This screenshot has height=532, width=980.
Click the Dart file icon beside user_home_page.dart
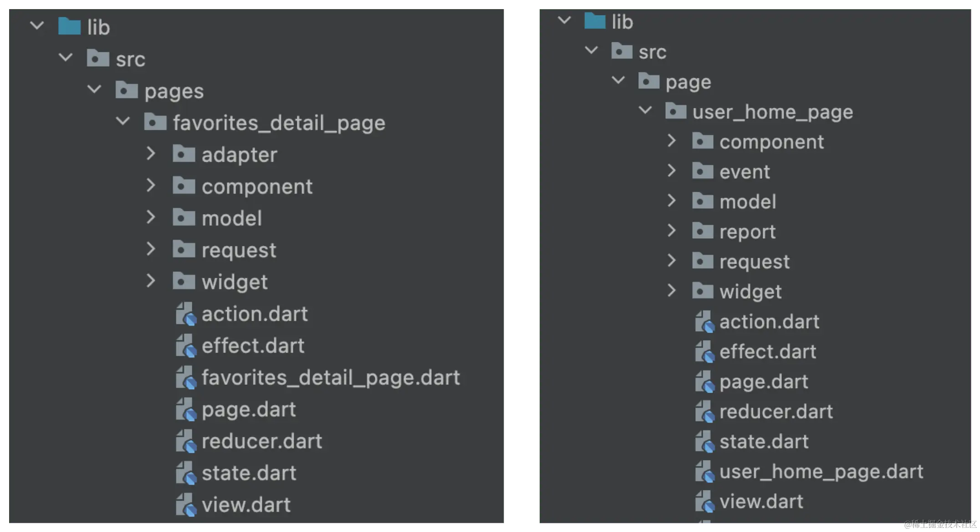[x=704, y=471]
